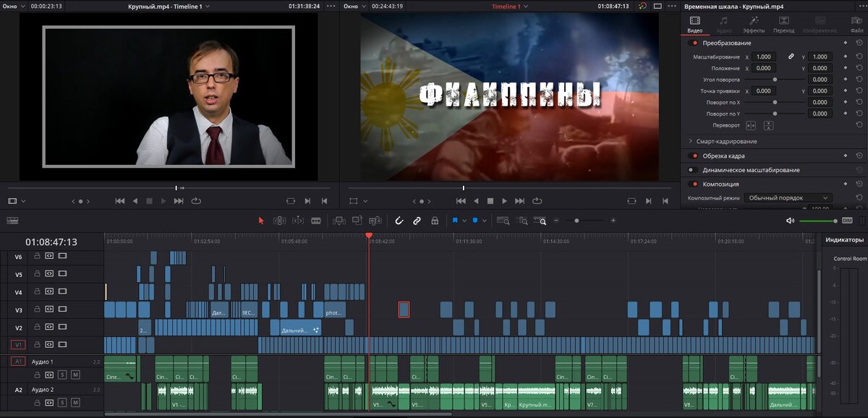Click the Full Extent Zoom icon
The height and width of the screenshot is (418, 868).
[503, 221]
